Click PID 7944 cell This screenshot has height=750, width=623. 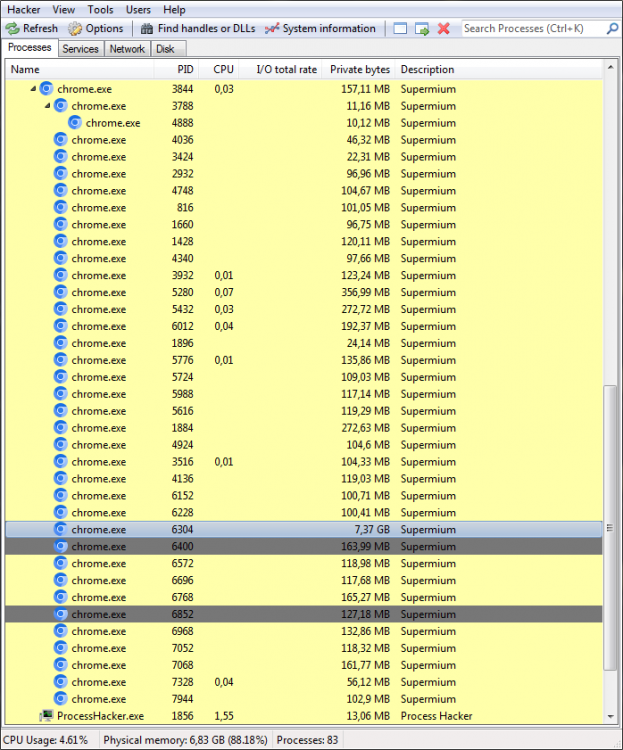[182, 699]
